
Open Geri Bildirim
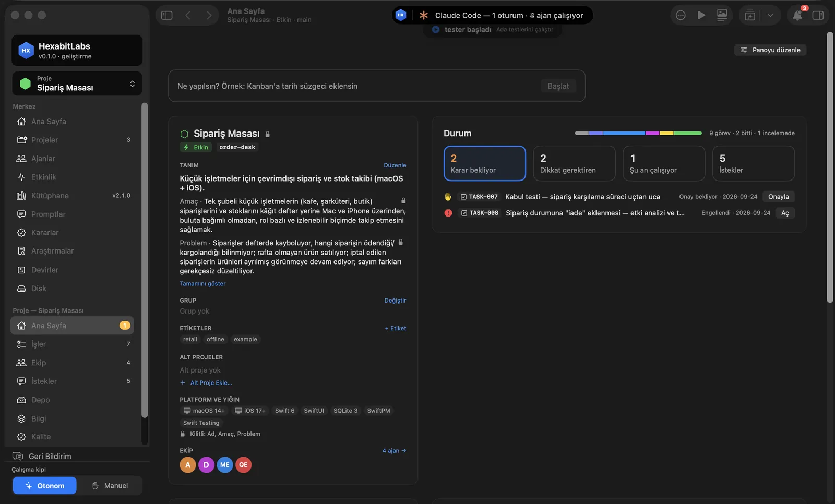coord(42,456)
